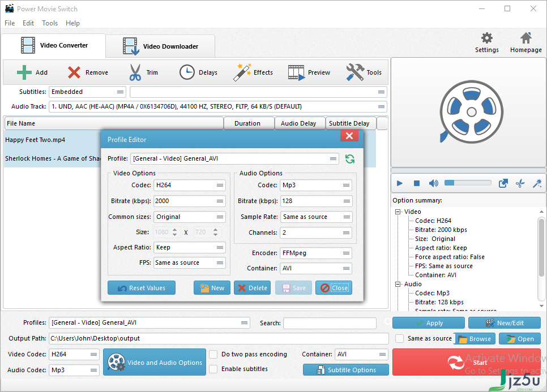Switch to the Video Downloader tab

pyautogui.click(x=160, y=46)
